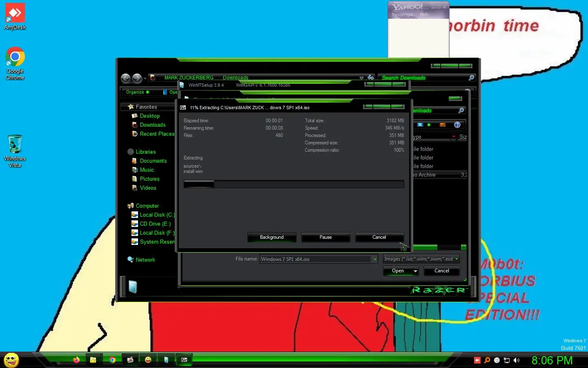
Task: Click the orange preview pane icon
Action: click(x=443, y=125)
